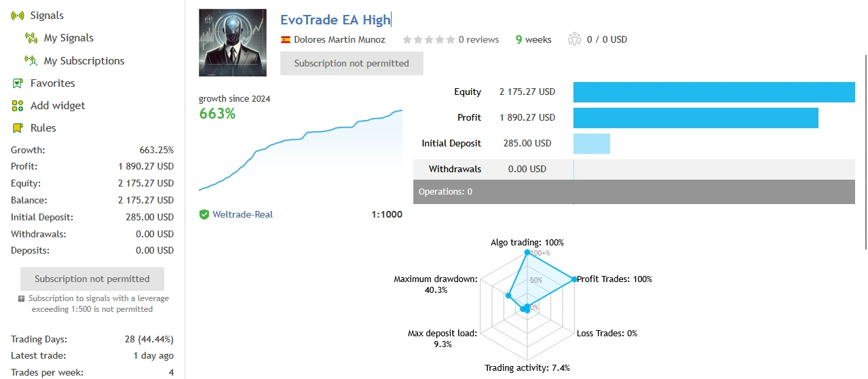Click the EvoTrade robot avatar thumbnail
The width and height of the screenshot is (868, 379).
tap(233, 43)
